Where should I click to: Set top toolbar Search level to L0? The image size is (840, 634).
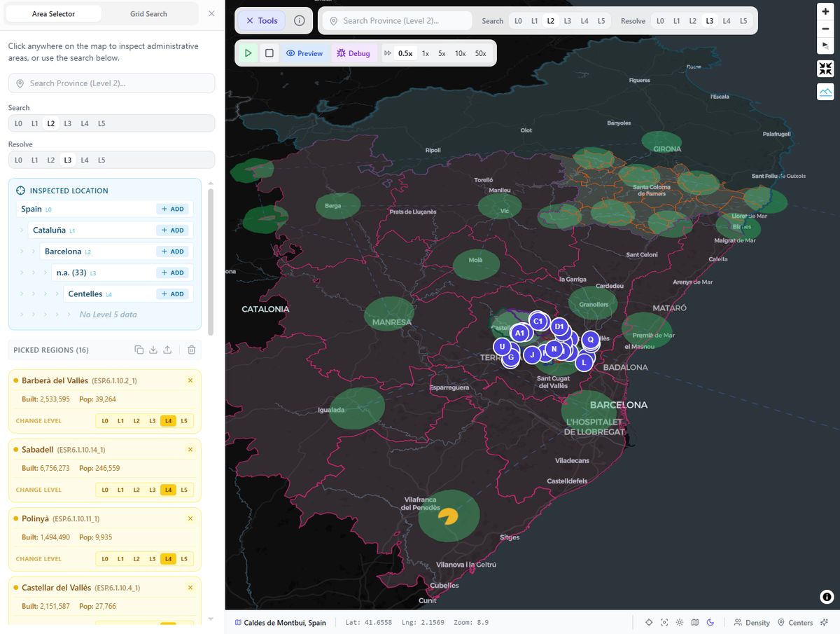click(x=518, y=21)
